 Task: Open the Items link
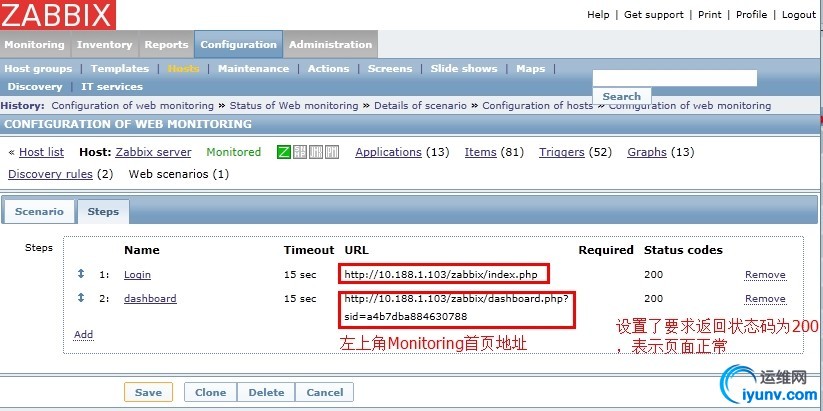pyautogui.click(x=480, y=152)
